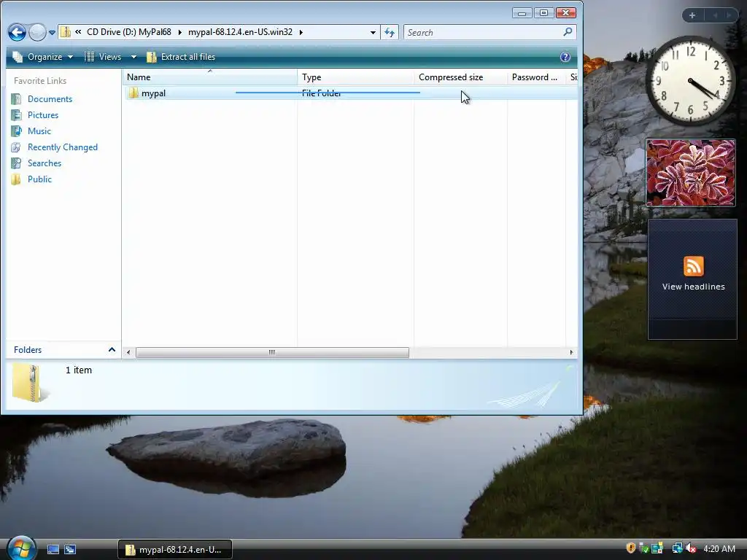The image size is (747, 560).
Task: Select the mypal folder row
Action: pyautogui.click(x=350, y=93)
